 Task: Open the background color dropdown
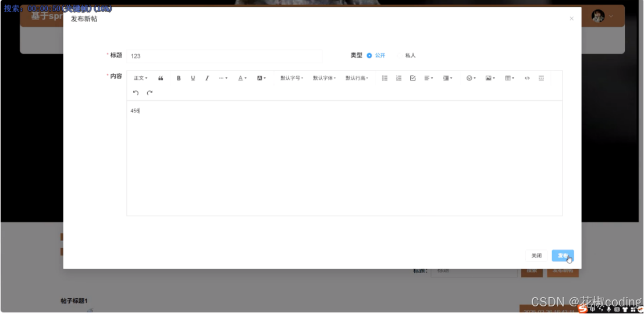tap(262, 78)
